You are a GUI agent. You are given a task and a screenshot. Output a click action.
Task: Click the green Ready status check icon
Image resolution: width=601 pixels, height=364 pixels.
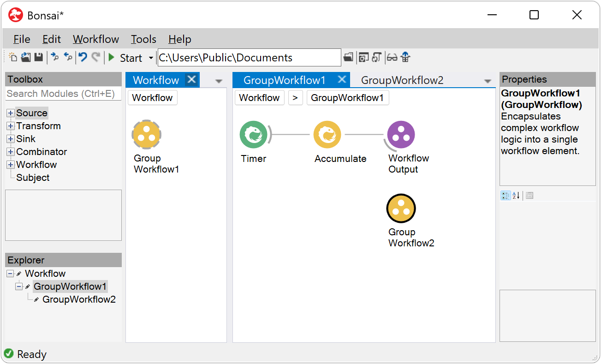(x=9, y=354)
